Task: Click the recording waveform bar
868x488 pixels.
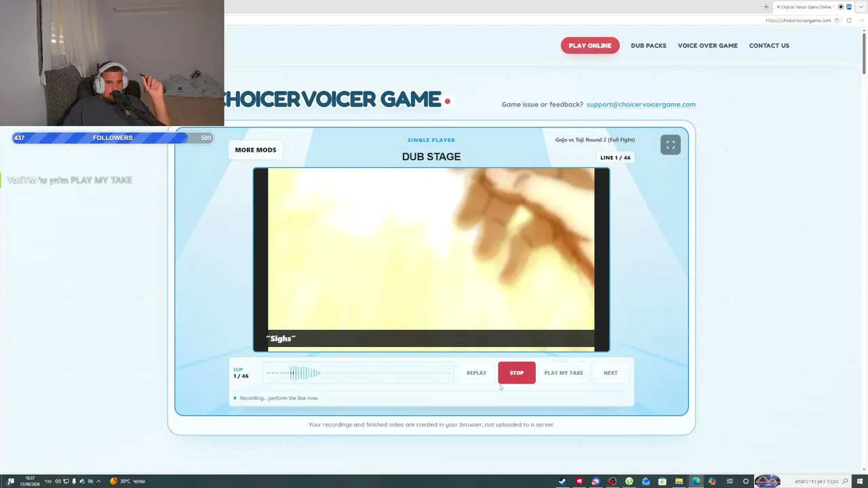Action: pos(359,373)
